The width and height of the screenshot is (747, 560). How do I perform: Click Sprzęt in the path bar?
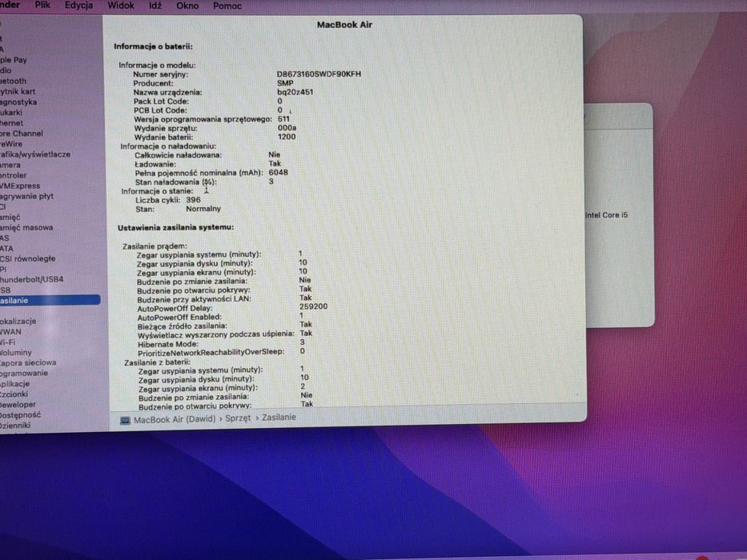pyautogui.click(x=238, y=418)
